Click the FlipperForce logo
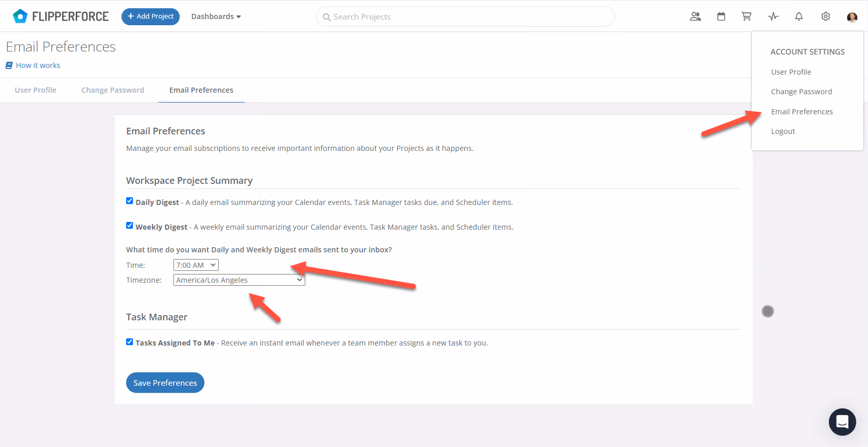This screenshot has width=868, height=447. point(61,16)
